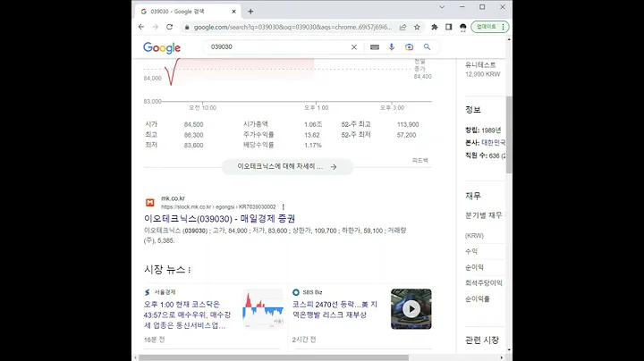644x361 pixels.
Task: Open the 서울경제 chart thumbnail
Action: (263, 309)
